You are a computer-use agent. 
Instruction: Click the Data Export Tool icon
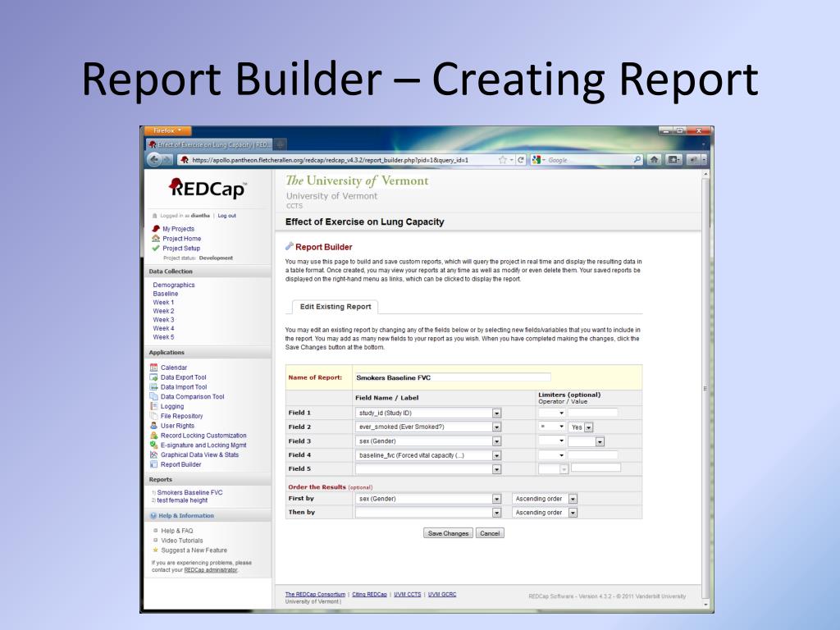pyautogui.click(x=153, y=377)
